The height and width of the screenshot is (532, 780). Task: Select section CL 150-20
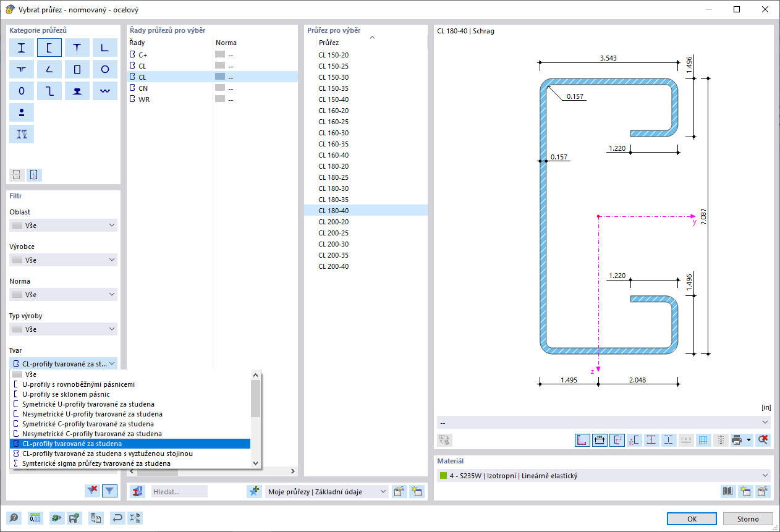click(365, 55)
